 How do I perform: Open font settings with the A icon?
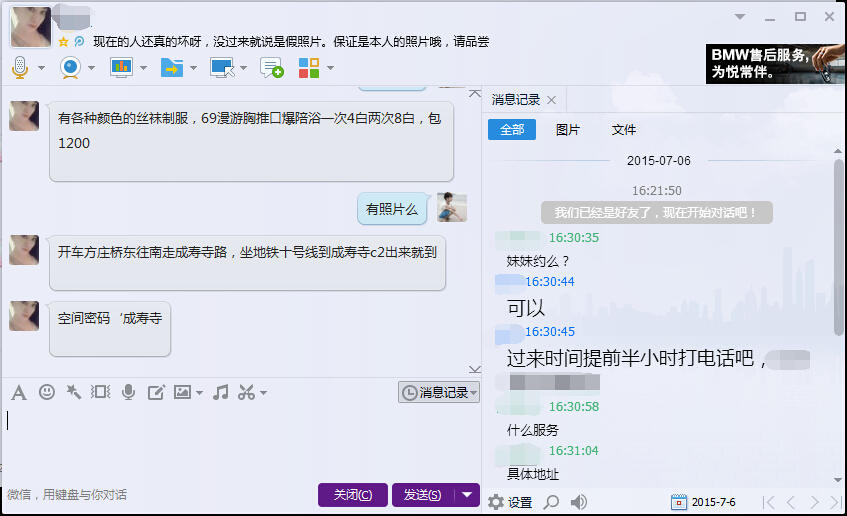click(x=18, y=393)
